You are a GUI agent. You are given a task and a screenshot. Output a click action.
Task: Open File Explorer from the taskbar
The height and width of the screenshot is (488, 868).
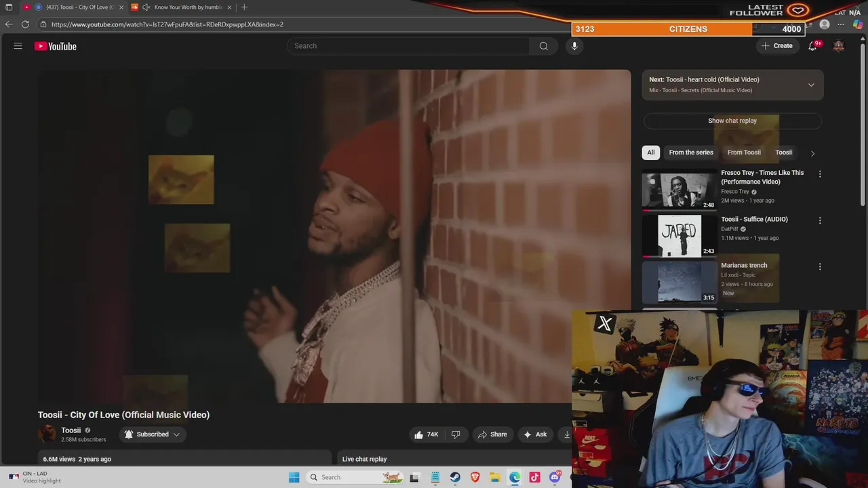coord(495,477)
